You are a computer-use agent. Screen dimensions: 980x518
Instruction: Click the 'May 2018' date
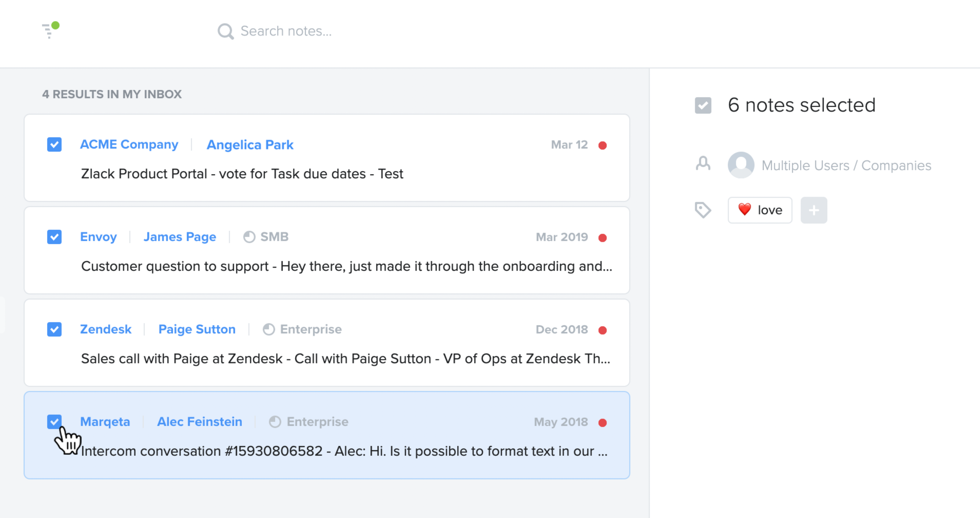(561, 422)
